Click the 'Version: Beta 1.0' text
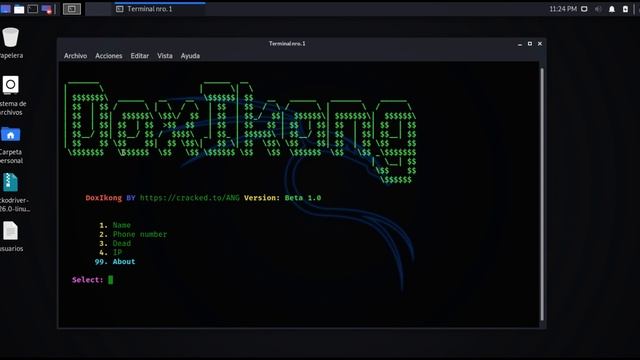The width and height of the screenshot is (640, 360). (282, 198)
